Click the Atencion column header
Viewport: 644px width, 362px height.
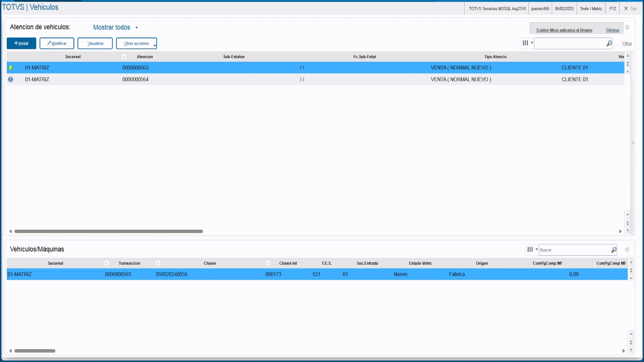[x=145, y=57]
